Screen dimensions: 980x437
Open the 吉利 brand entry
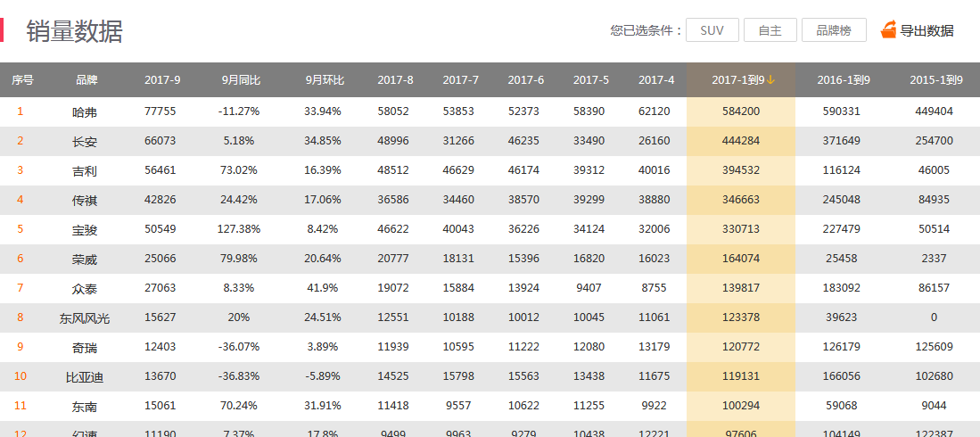(x=85, y=170)
